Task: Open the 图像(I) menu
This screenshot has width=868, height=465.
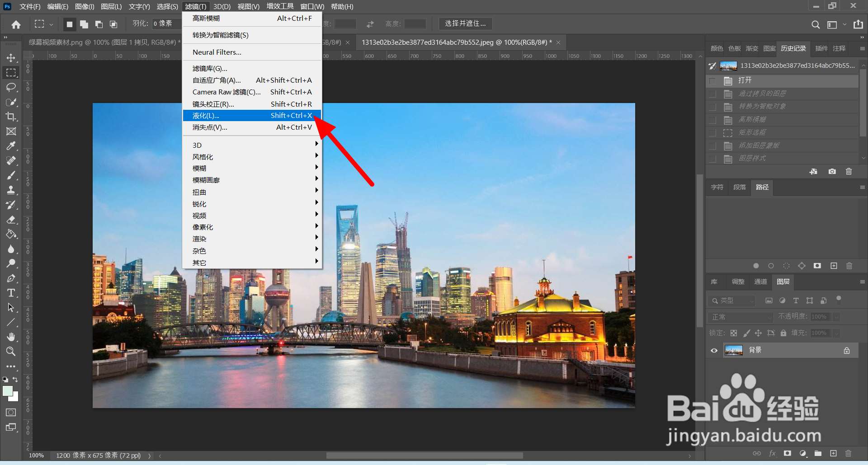Action: 85,6
